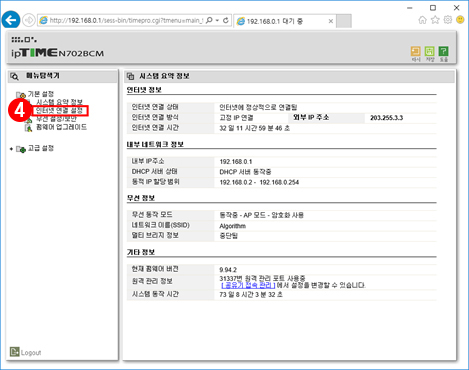Click the browser forward arrow button
This screenshot has height=370, width=469.
pos(29,20)
